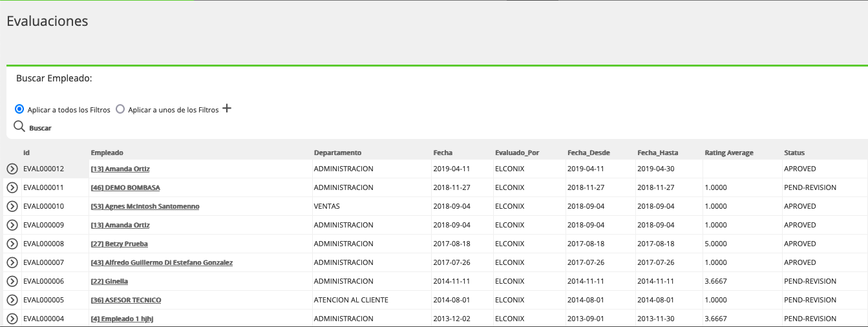Image resolution: width=868 pixels, height=327 pixels.
Task: Select 'Aplicar a unos de los Filtros' radio
Action: (x=120, y=109)
